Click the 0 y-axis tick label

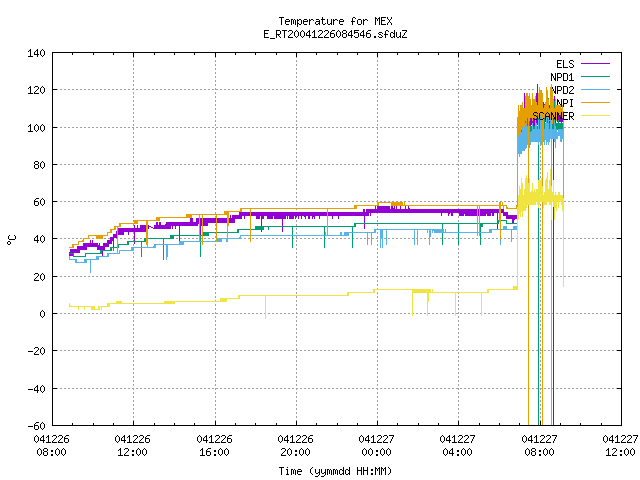coord(42,314)
